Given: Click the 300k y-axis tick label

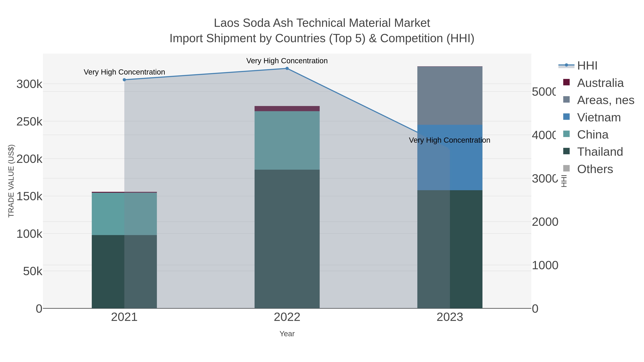Looking at the screenshot, I should pos(30,84).
